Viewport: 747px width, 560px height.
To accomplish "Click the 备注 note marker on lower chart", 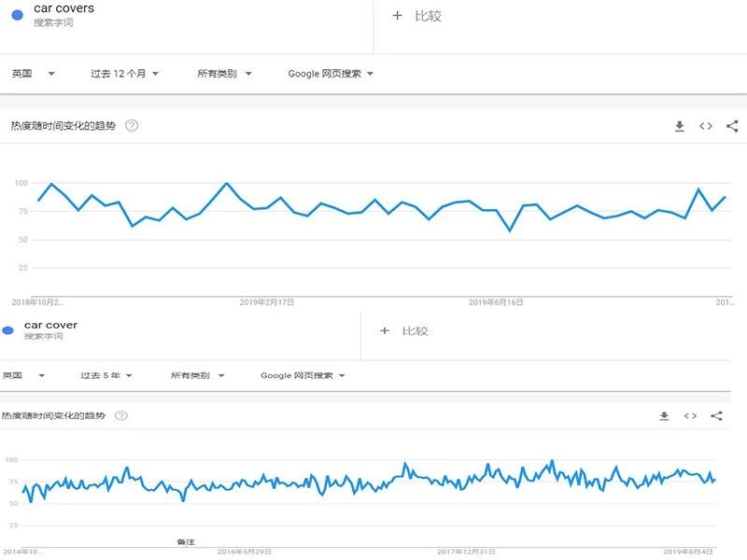I will (186, 541).
